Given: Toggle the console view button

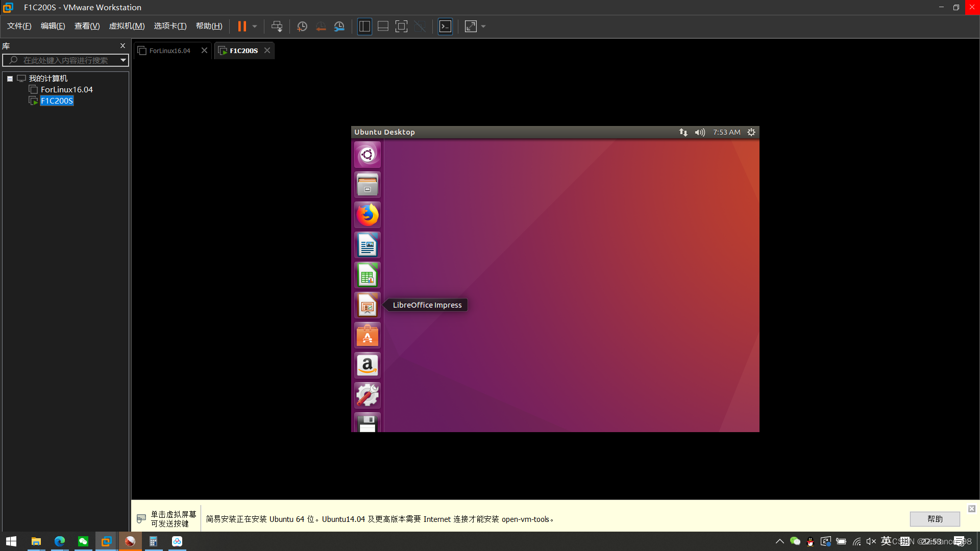Looking at the screenshot, I should [445, 27].
